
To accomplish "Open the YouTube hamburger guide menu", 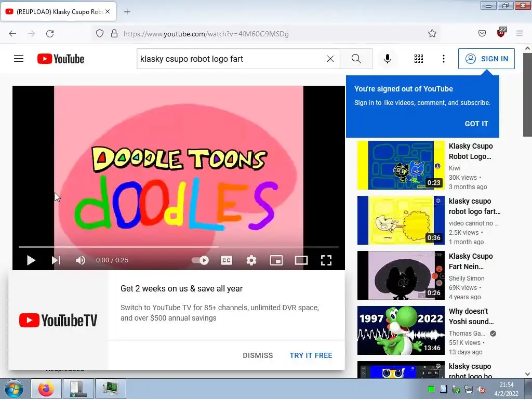I will 19,59.
